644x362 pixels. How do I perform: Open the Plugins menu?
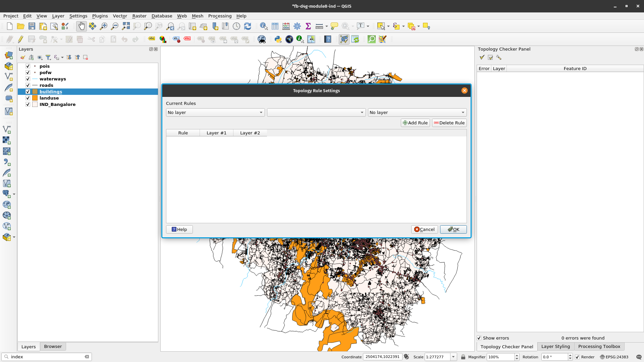tap(100, 16)
